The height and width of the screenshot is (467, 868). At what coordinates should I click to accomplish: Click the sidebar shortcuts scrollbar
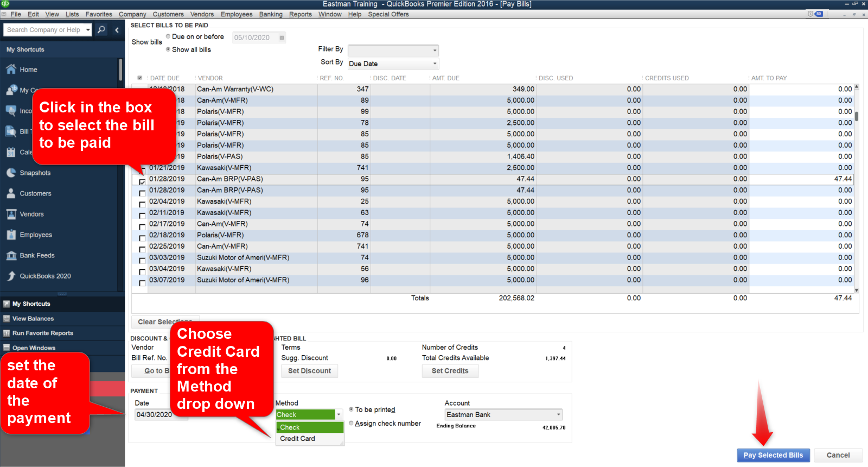120,71
